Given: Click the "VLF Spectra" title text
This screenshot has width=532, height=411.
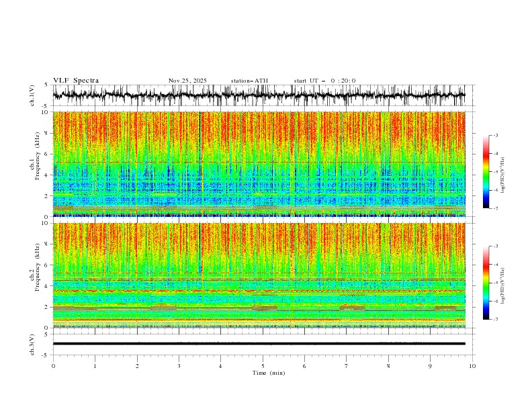Looking at the screenshot, I should pos(76,81).
